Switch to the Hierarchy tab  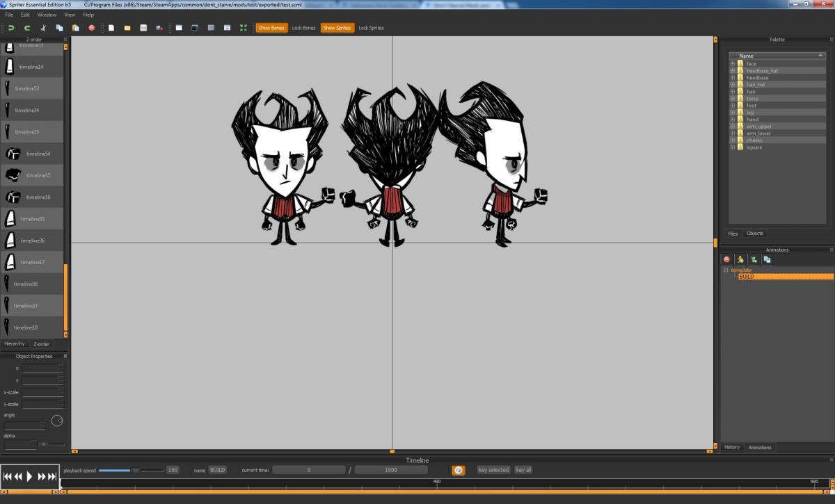coord(15,344)
